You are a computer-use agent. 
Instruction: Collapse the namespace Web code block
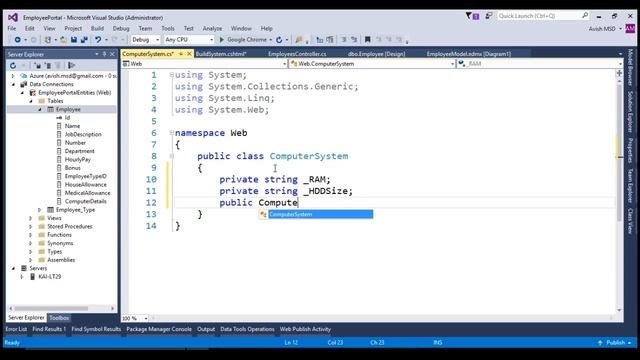(x=172, y=133)
